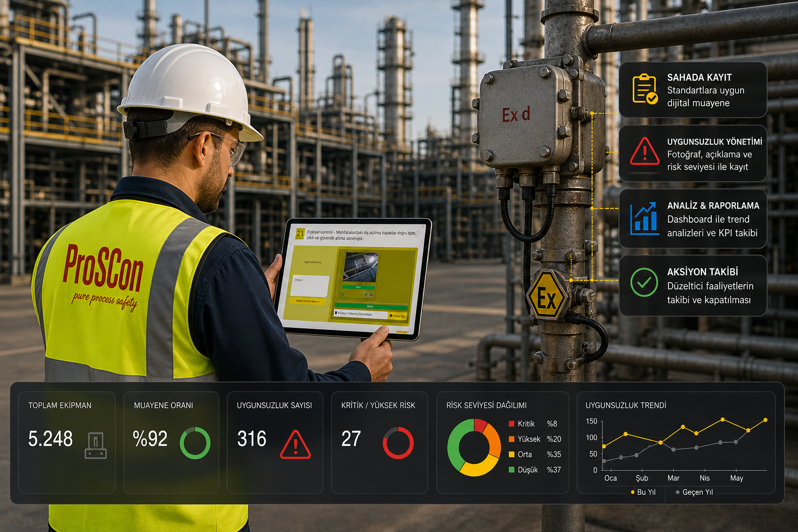
Task: Click the green ring gauge in MUAYENE ORANI card
Action: (195, 443)
